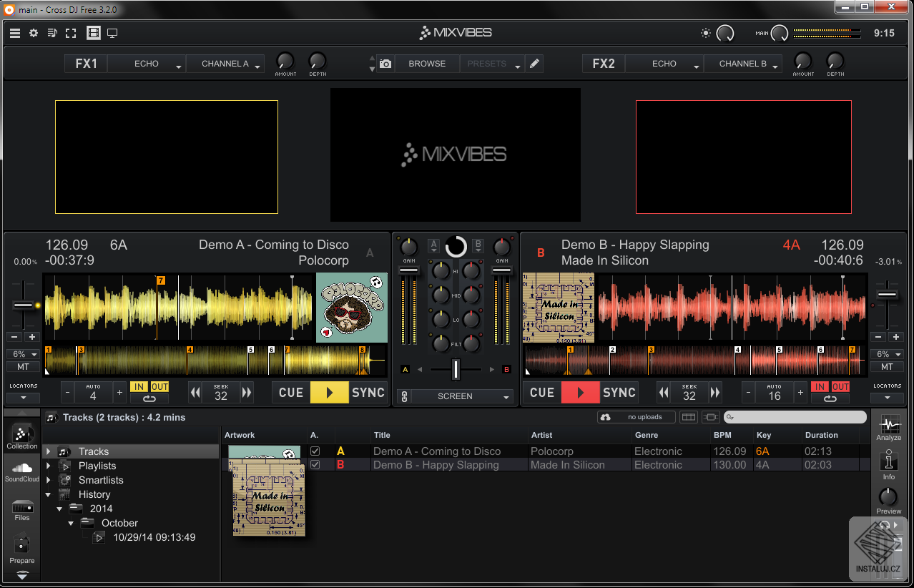Click deck A loop icon under IN OUT
This screenshot has height=588, width=914.
point(149,399)
